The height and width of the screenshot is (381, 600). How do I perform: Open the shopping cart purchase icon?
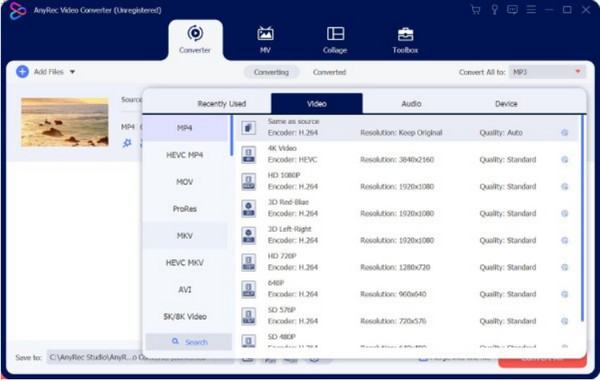click(x=476, y=10)
